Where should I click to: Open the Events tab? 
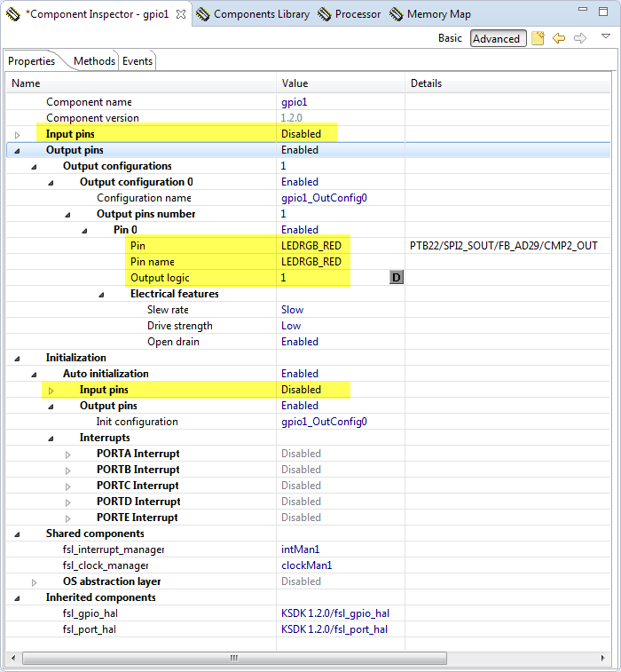click(138, 61)
